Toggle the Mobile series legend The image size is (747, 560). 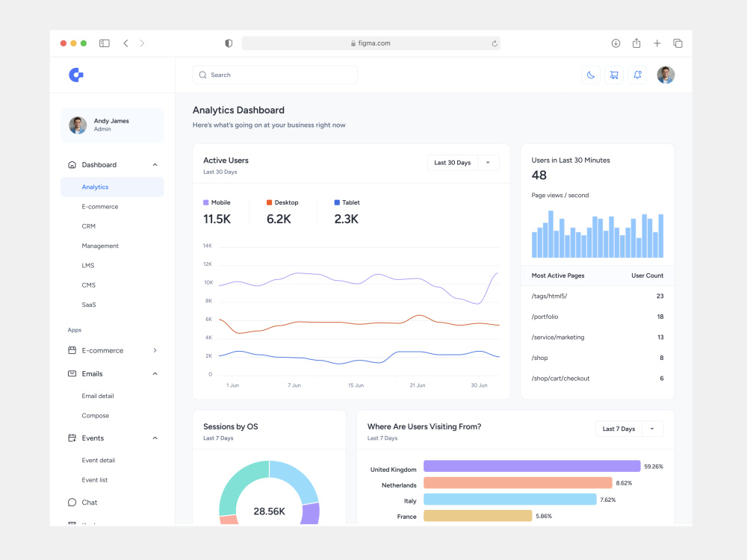tap(217, 202)
